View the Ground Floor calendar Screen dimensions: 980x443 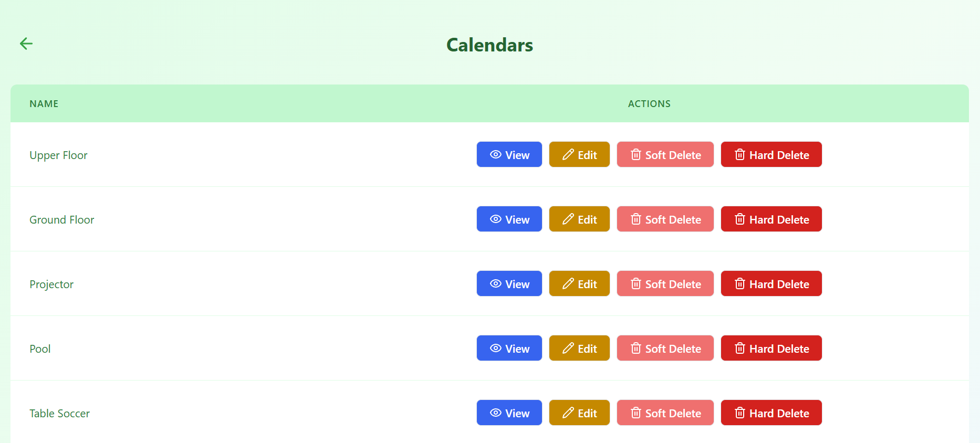pos(509,219)
